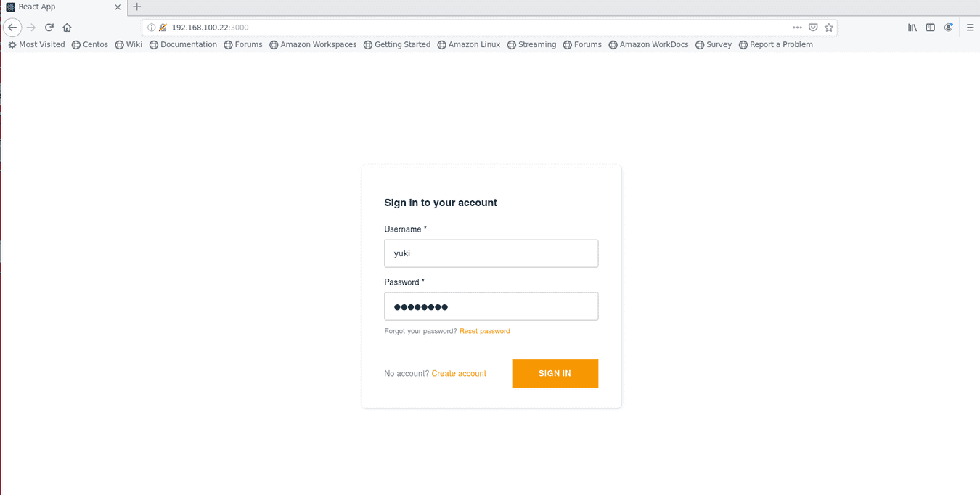Open the Firefox account icon

coord(948,28)
